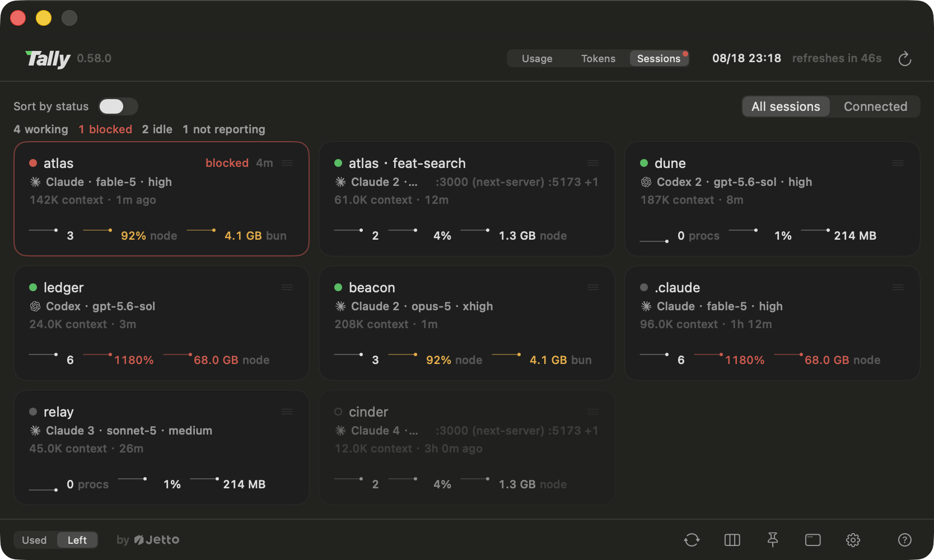Click the handle icon on cinder card
Image resolution: width=934 pixels, height=560 pixels.
(x=593, y=412)
